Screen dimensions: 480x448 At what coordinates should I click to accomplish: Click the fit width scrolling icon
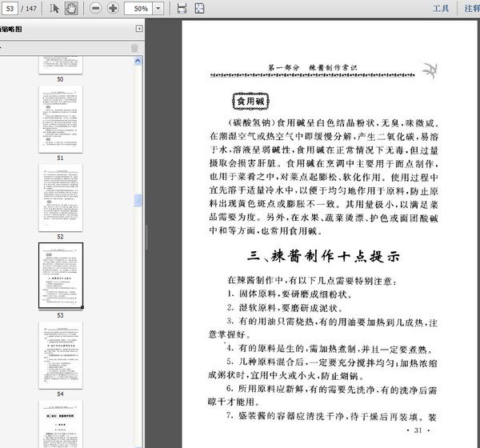coord(182,8)
